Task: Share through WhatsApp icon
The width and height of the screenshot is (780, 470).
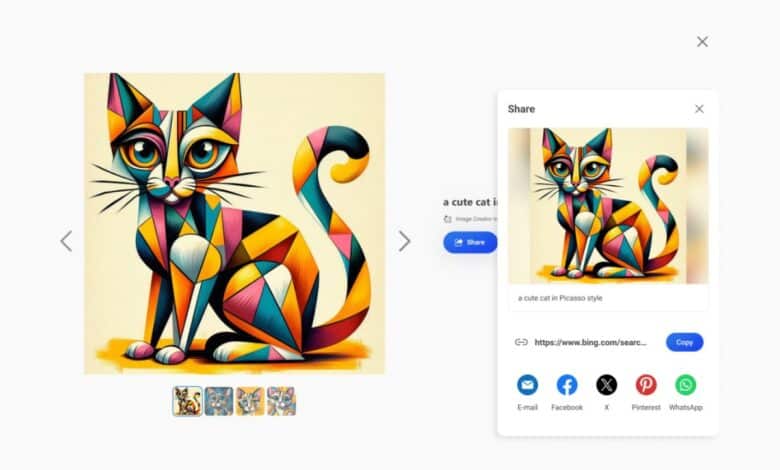Action: [x=685, y=385]
